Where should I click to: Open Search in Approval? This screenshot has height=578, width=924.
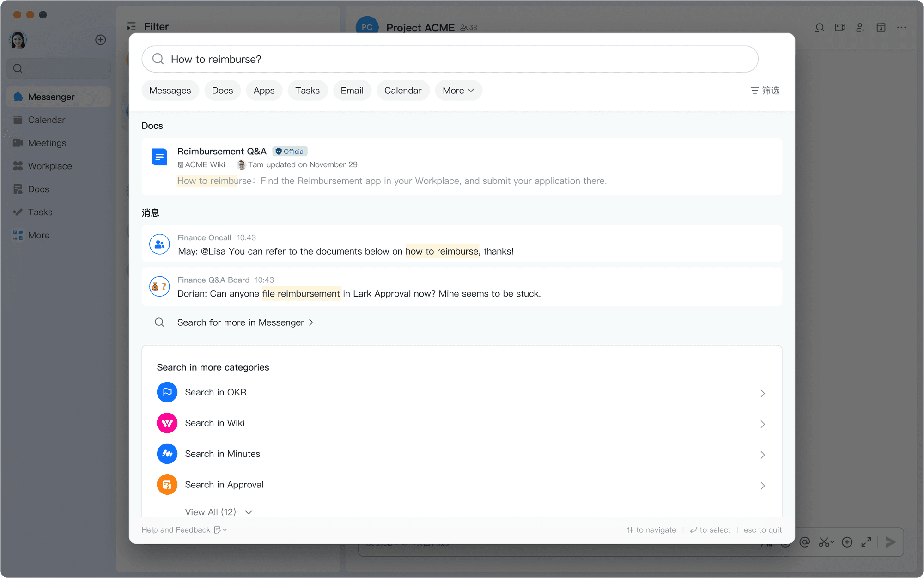(x=224, y=484)
